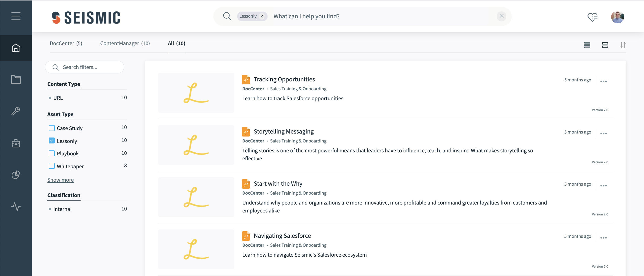The height and width of the screenshot is (276, 644).
Task: Click URL file icon beside Navigating Salesforce
Action: pos(246,236)
